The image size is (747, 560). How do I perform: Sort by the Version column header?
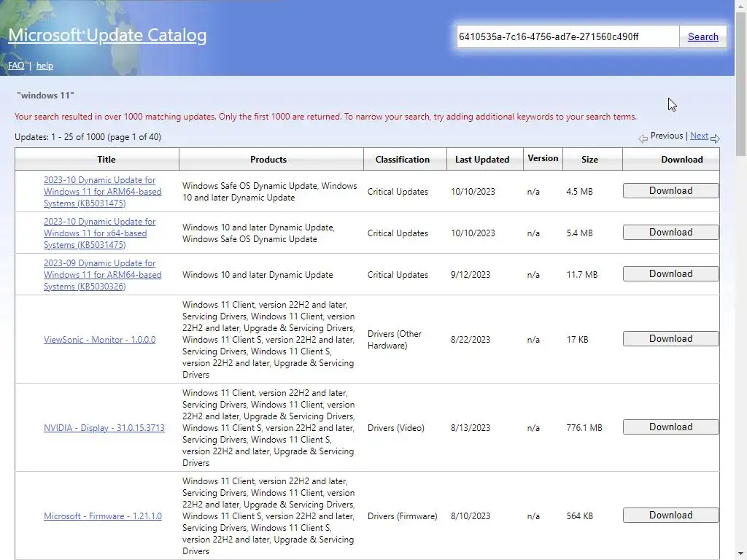coord(543,158)
